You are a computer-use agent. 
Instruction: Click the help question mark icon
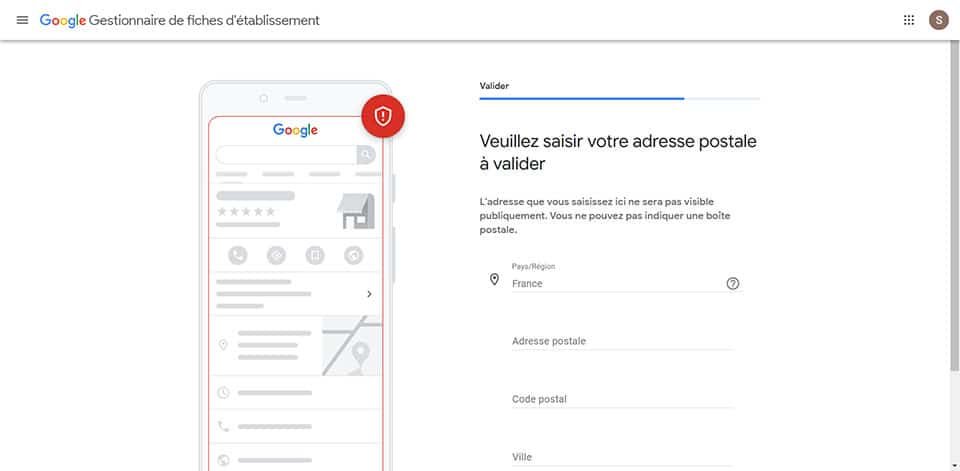(x=733, y=283)
